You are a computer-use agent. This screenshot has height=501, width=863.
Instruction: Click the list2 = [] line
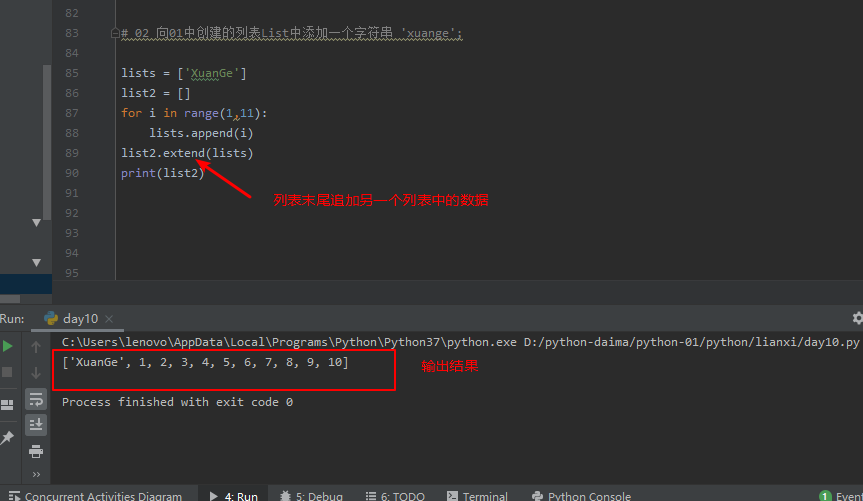[156, 93]
